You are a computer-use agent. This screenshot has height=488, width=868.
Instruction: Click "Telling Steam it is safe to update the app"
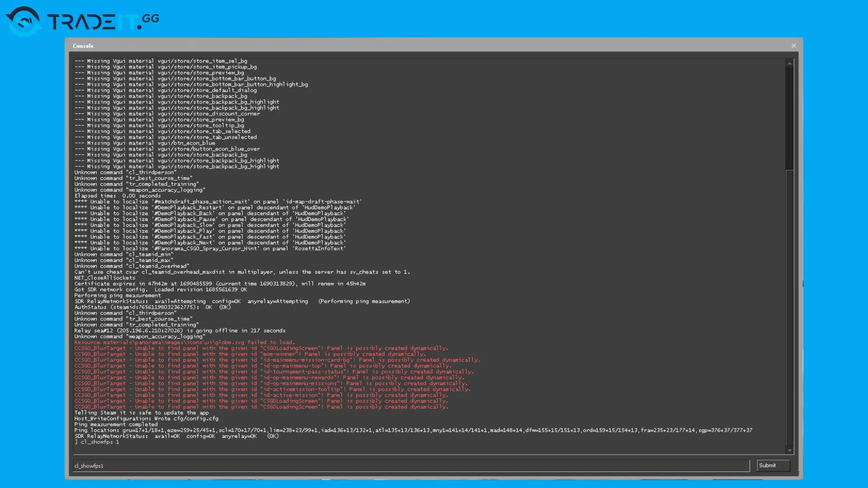[x=142, y=413]
